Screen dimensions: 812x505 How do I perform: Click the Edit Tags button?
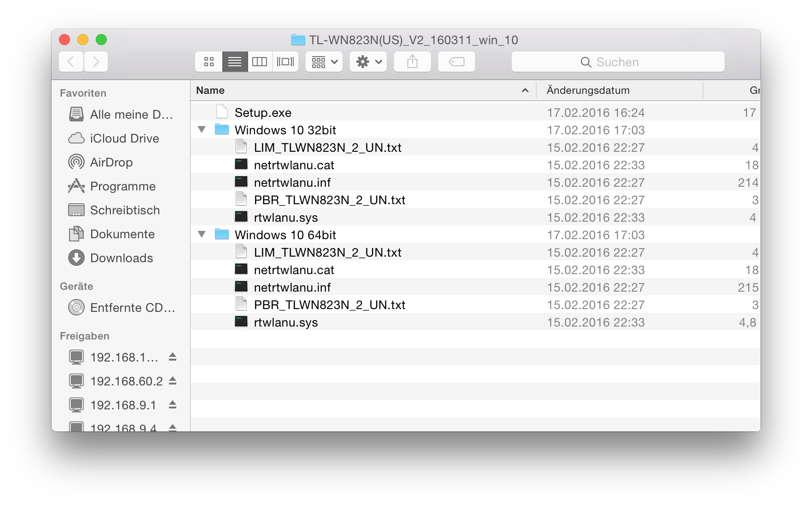coord(457,62)
